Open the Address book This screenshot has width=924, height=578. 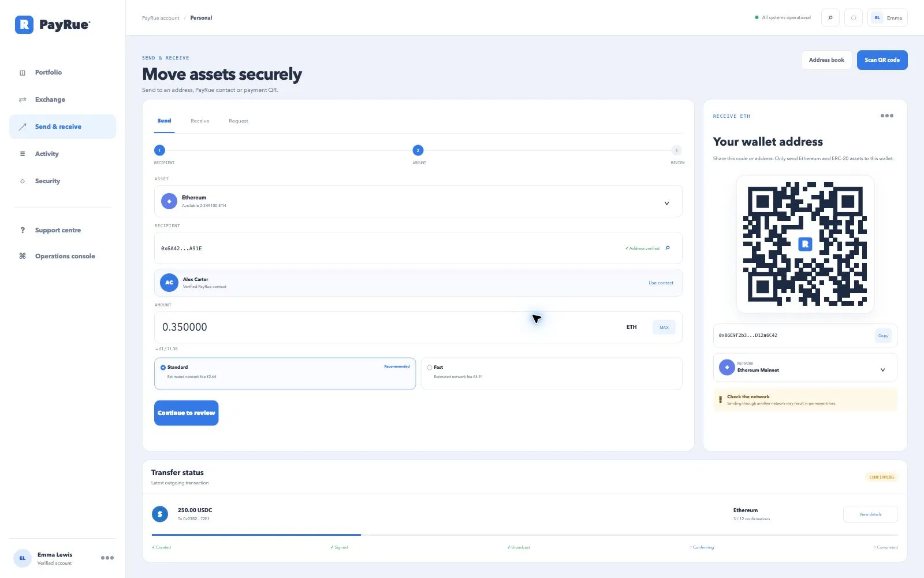[x=826, y=60]
